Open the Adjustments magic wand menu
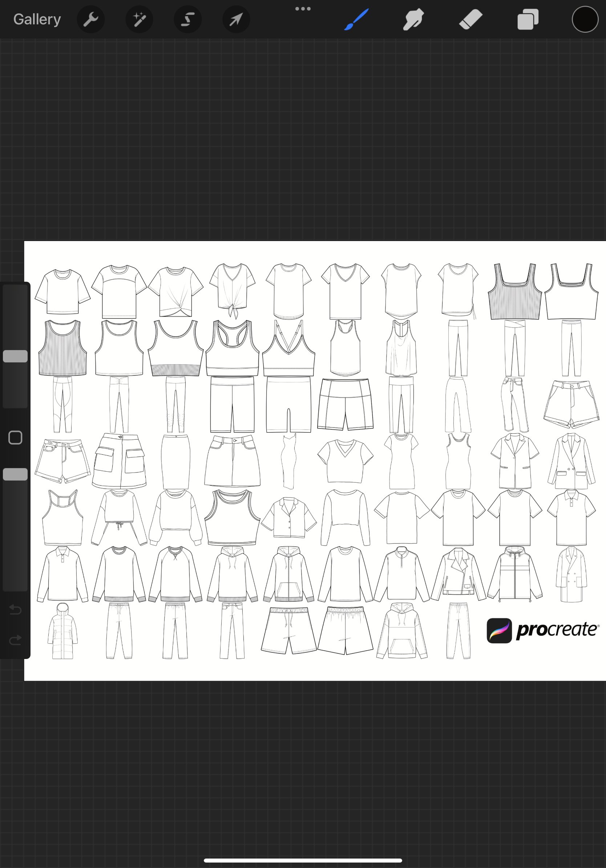This screenshot has width=606, height=868. coord(139,19)
